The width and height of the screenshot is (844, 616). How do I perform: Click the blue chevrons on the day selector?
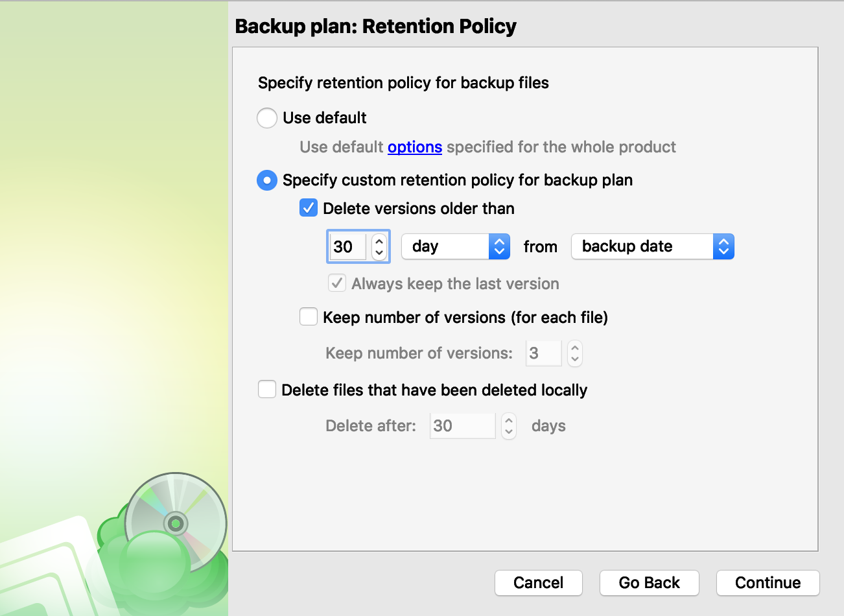click(x=498, y=246)
